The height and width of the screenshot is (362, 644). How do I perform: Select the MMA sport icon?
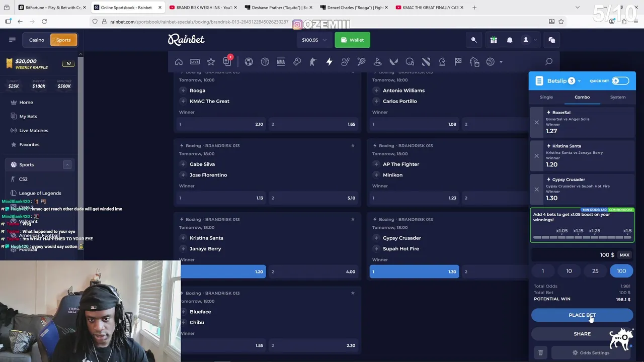coord(281,62)
